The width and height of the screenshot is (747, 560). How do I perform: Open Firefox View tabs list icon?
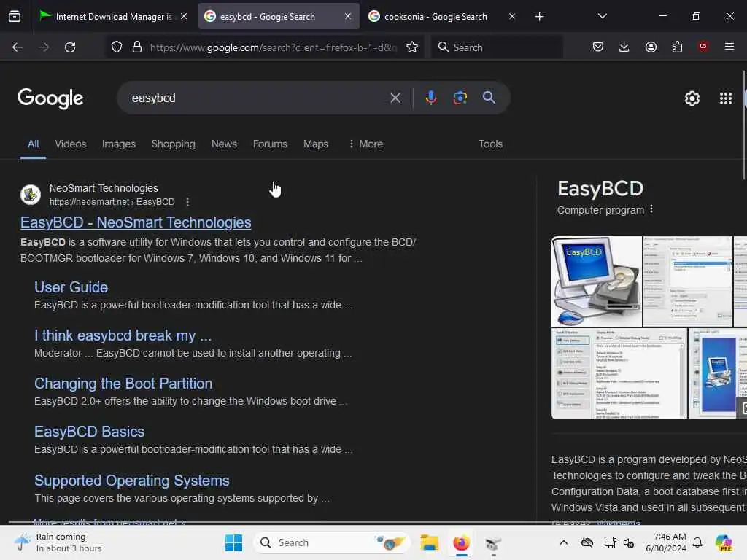(15, 17)
